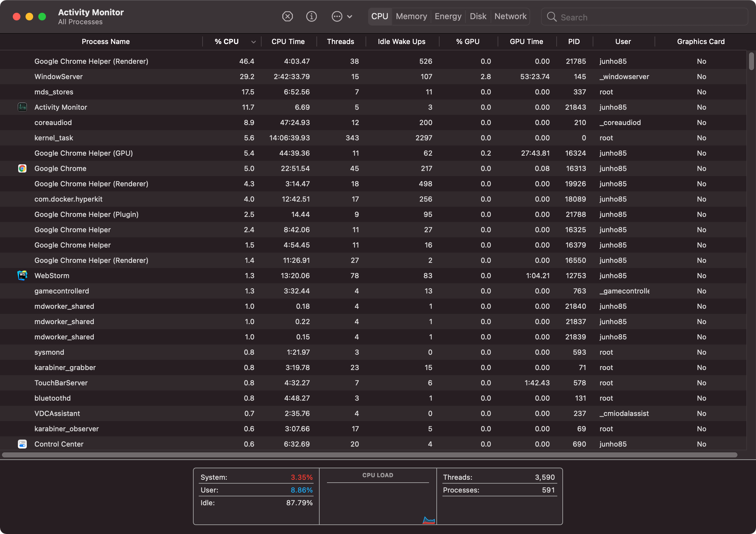Open the Disk tab

(478, 17)
